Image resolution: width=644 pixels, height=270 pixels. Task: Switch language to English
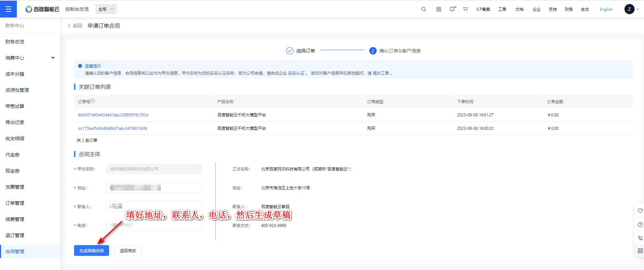coord(606,9)
